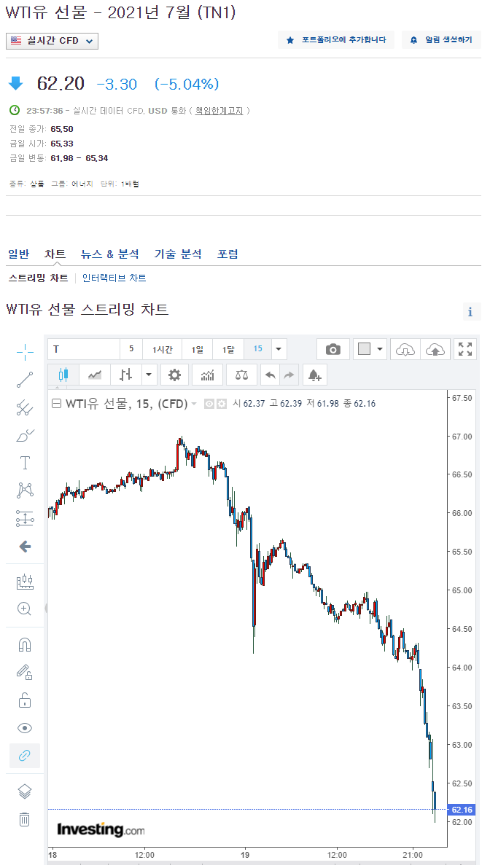Image resolution: width=482 pixels, height=868 pixels.
Task: Click the 인터랙티브 차트 link
Action: click(114, 278)
